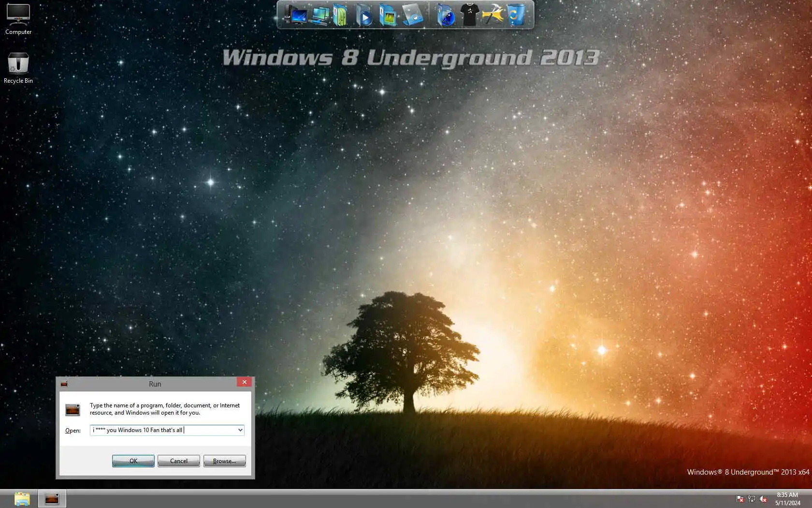The width and height of the screenshot is (812, 508).
Task: Open the Computer desktop icon
Action: coord(18,19)
